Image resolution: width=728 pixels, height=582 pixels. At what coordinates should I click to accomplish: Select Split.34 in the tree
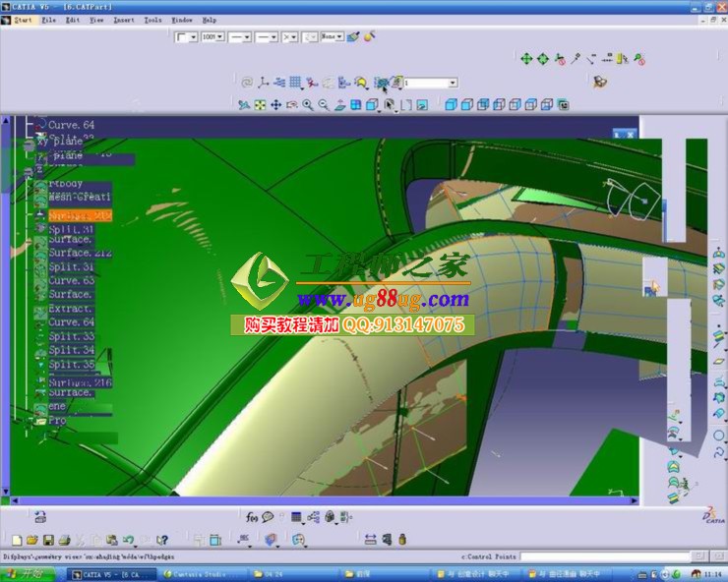point(72,350)
